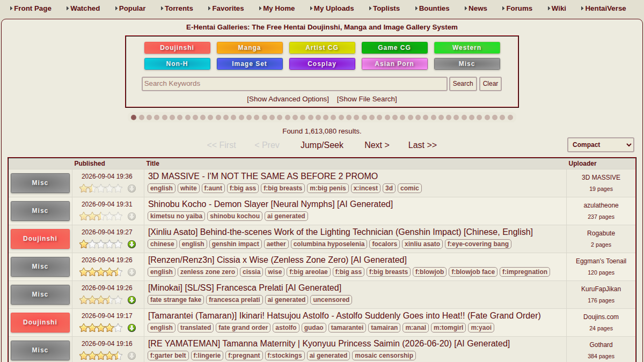
Task: Toggle the Western category filter
Action: pyautogui.click(x=467, y=48)
